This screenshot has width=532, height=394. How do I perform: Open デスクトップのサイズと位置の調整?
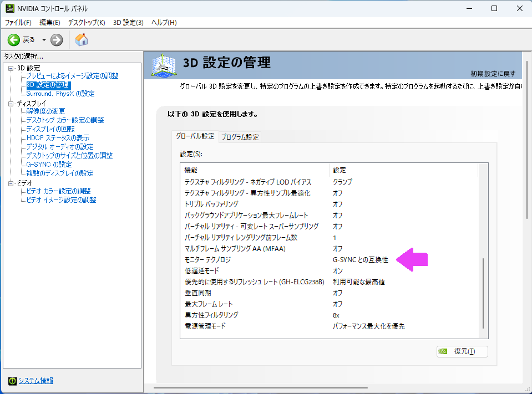point(69,156)
